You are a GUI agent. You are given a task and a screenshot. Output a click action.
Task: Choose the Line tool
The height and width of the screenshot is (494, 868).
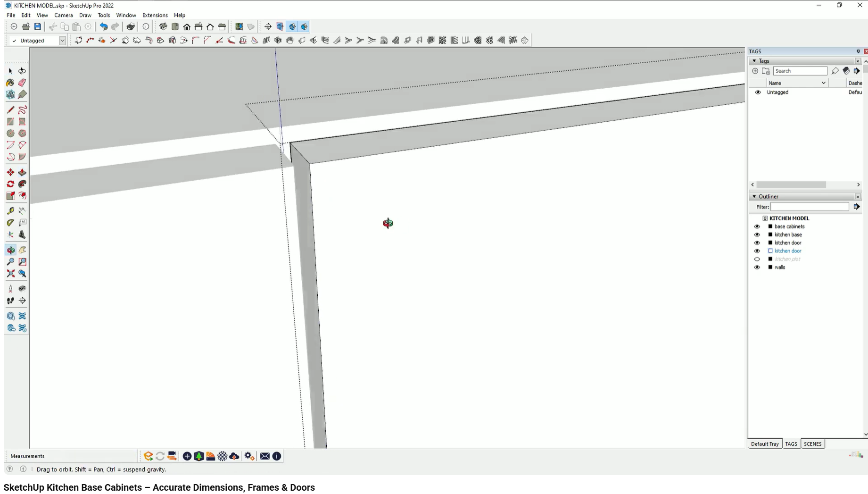point(10,109)
